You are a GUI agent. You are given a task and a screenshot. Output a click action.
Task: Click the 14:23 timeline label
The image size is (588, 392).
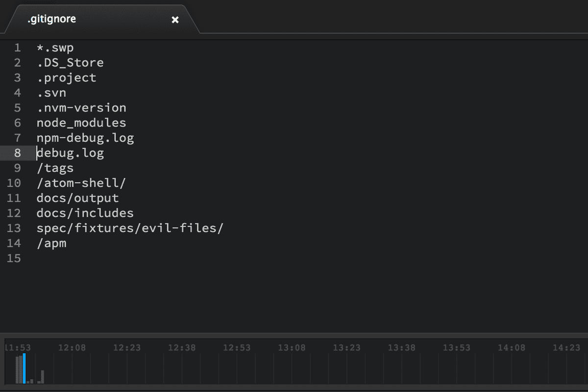click(x=566, y=348)
